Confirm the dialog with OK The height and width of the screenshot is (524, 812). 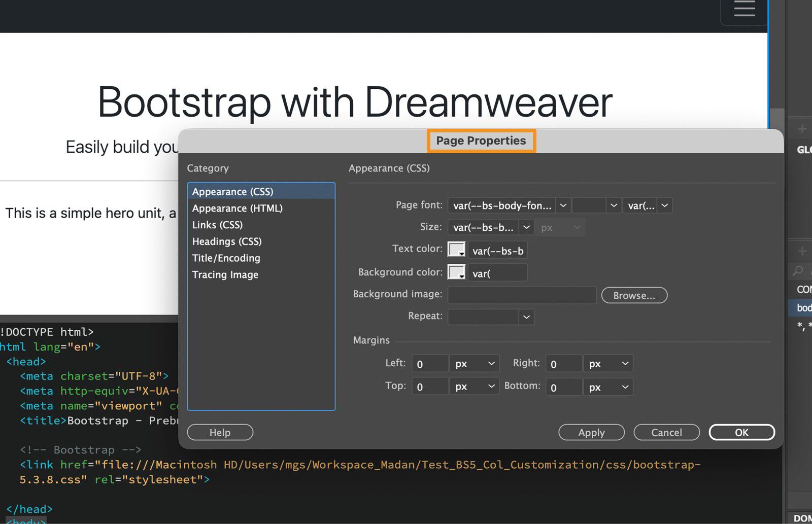[741, 432]
